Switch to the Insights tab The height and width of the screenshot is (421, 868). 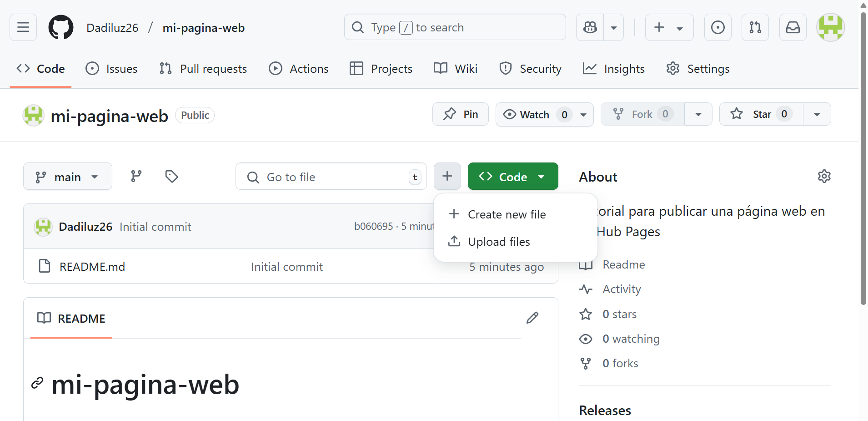614,69
